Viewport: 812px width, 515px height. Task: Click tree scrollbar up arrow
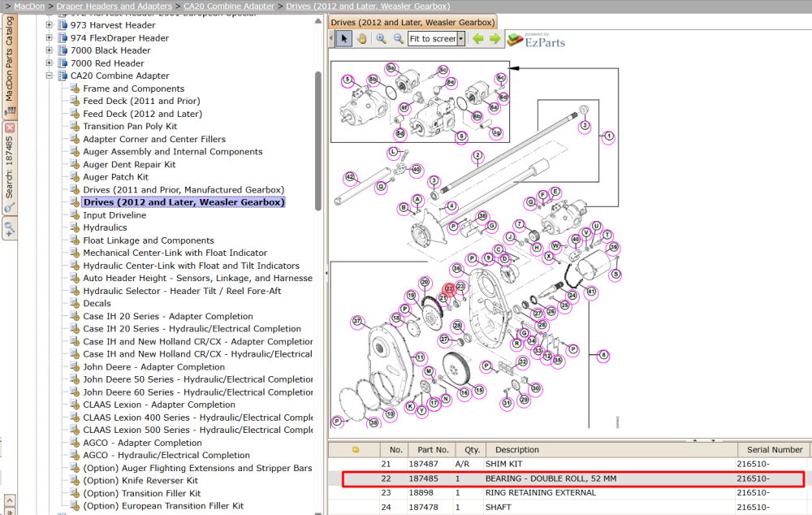coord(318,21)
